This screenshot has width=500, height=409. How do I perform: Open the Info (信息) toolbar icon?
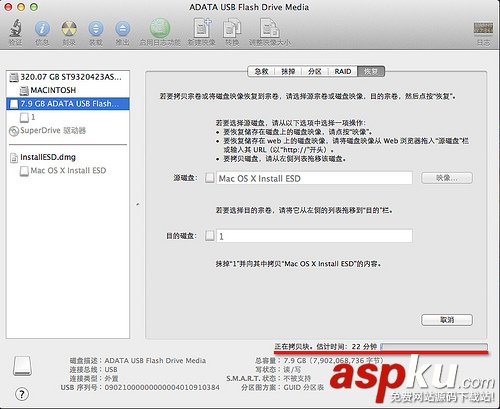coord(42,29)
